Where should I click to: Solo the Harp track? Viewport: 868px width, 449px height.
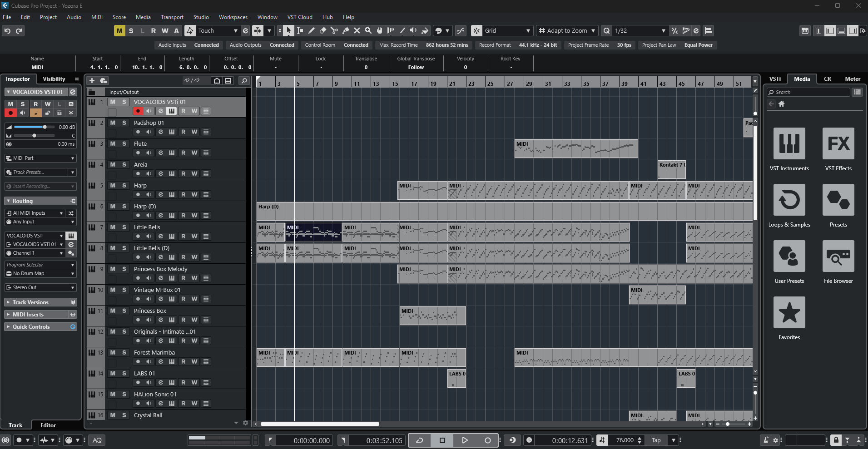click(x=124, y=186)
